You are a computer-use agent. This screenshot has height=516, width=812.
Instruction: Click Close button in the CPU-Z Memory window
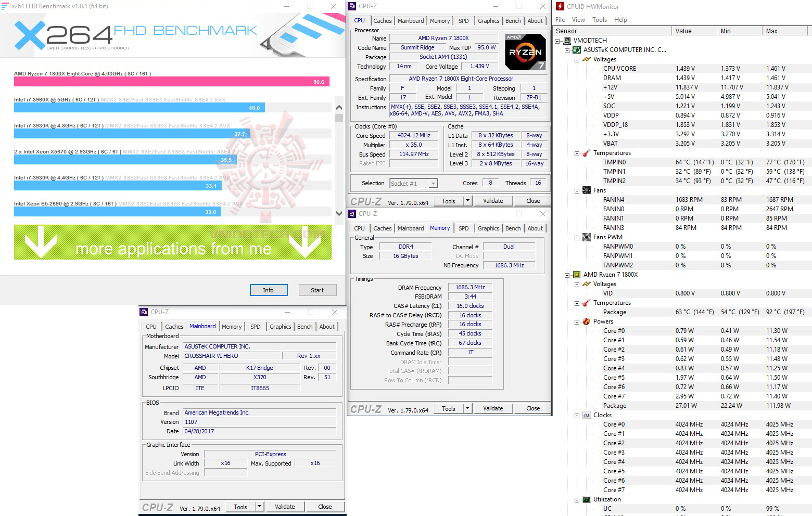coord(533,408)
